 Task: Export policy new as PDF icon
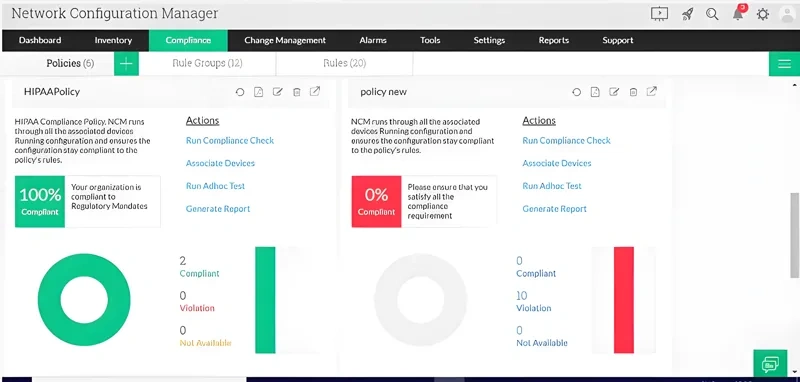coord(595,92)
